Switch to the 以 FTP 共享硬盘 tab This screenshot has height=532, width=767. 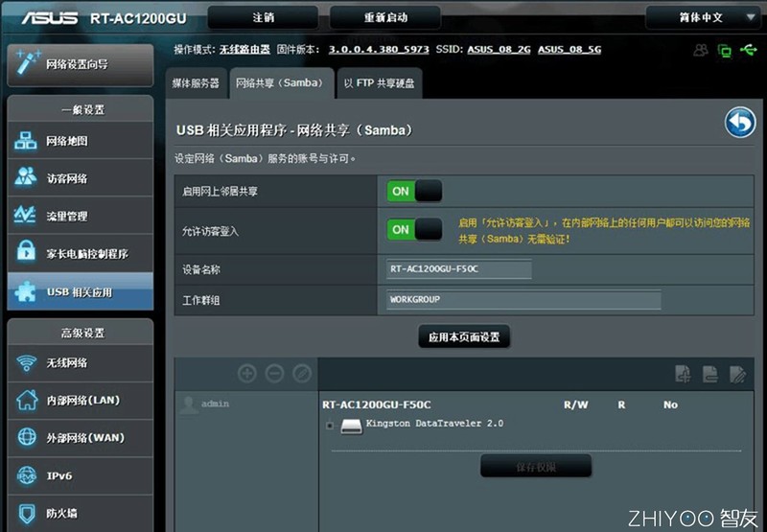click(x=379, y=83)
